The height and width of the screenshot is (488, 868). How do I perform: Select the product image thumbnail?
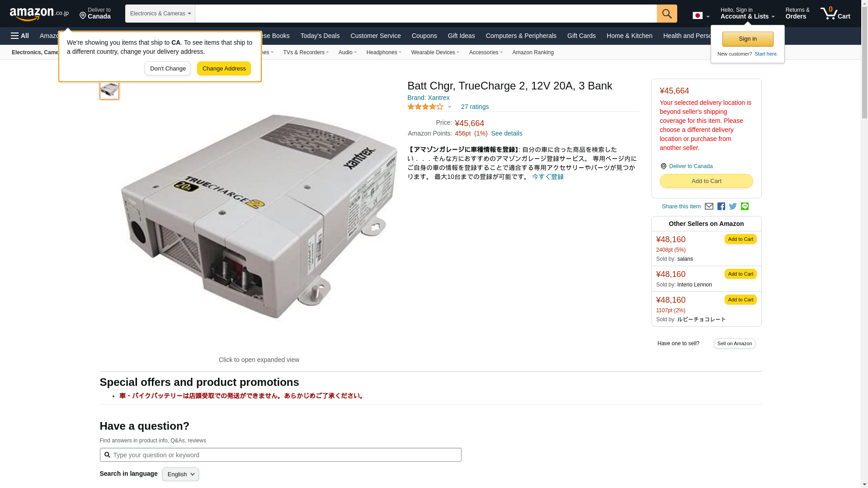click(x=109, y=89)
